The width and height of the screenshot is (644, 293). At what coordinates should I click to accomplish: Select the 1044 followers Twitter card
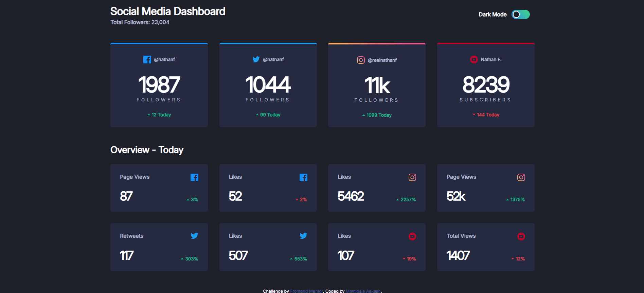(268, 85)
